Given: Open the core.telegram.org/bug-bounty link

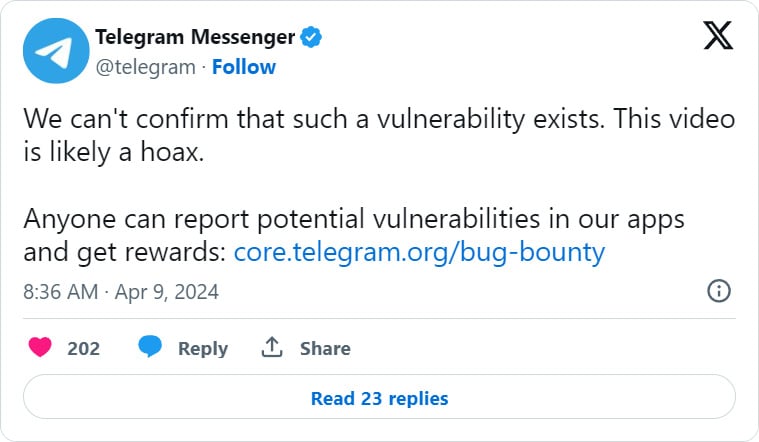Looking at the screenshot, I should click(419, 252).
